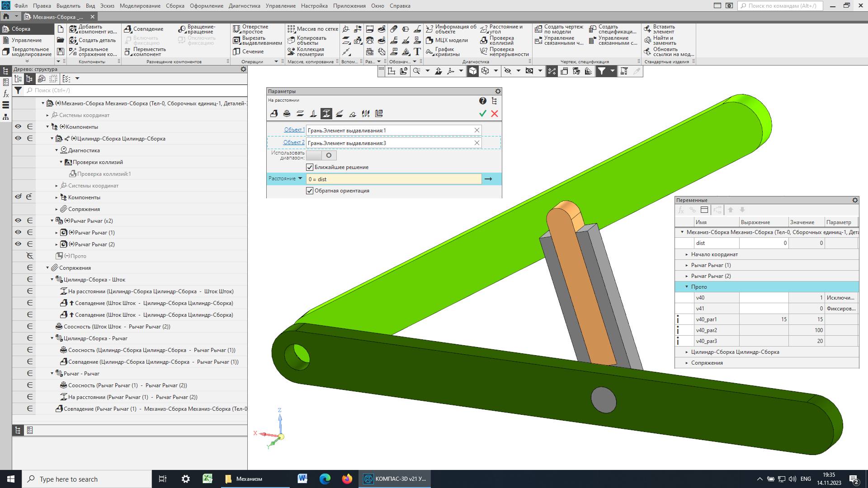Open the variables fx sidebar icon
This screenshot has height=488, width=868.
click(x=6, y=94)
